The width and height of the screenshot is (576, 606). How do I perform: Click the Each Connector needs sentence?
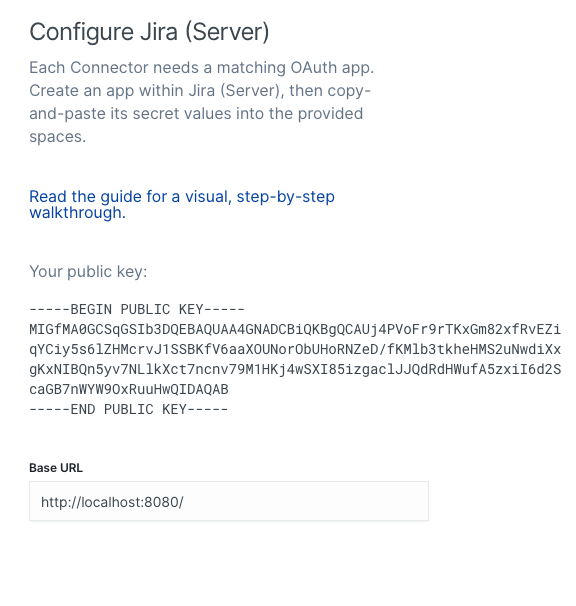(x=201, y=68)
